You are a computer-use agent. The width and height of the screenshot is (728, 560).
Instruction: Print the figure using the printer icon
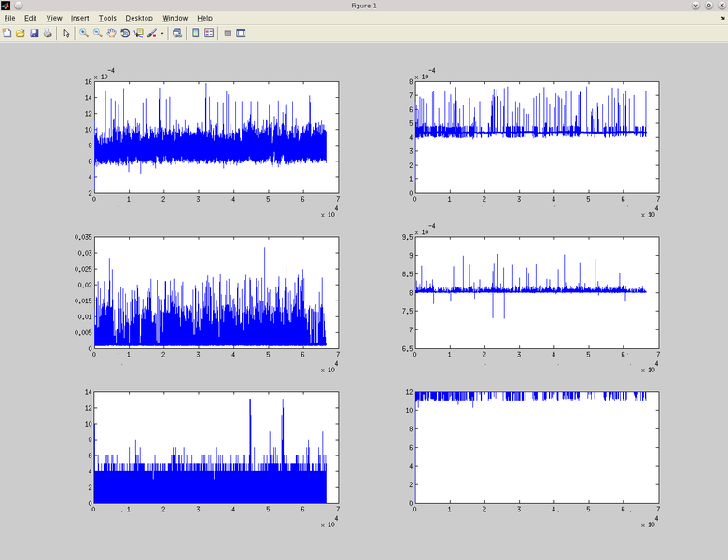coord(48,33)
